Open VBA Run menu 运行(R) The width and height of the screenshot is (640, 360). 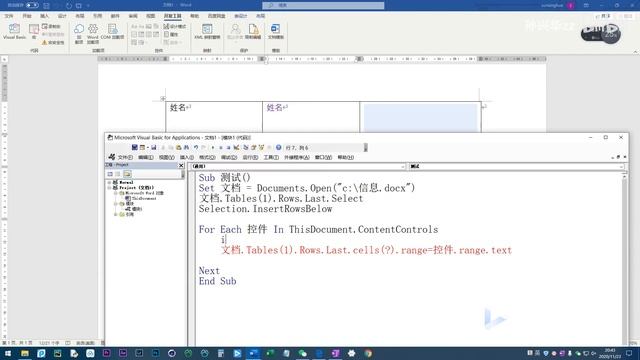coord(250,157)
